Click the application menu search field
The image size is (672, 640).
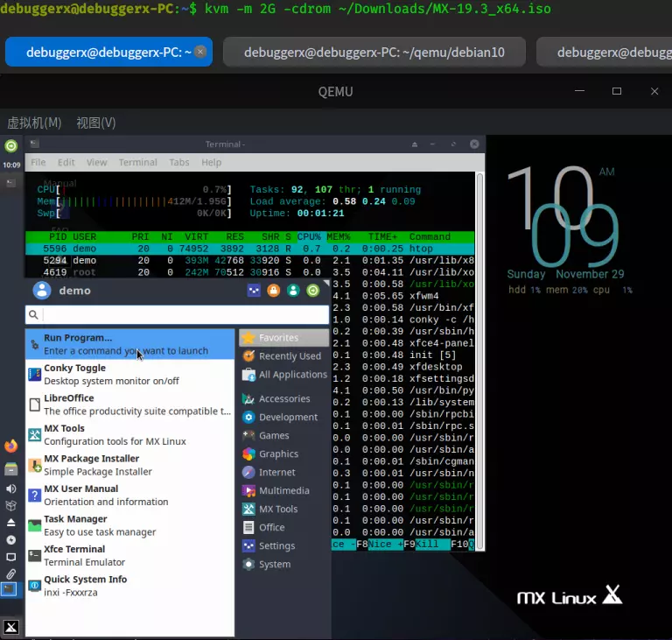pos(184,314)
